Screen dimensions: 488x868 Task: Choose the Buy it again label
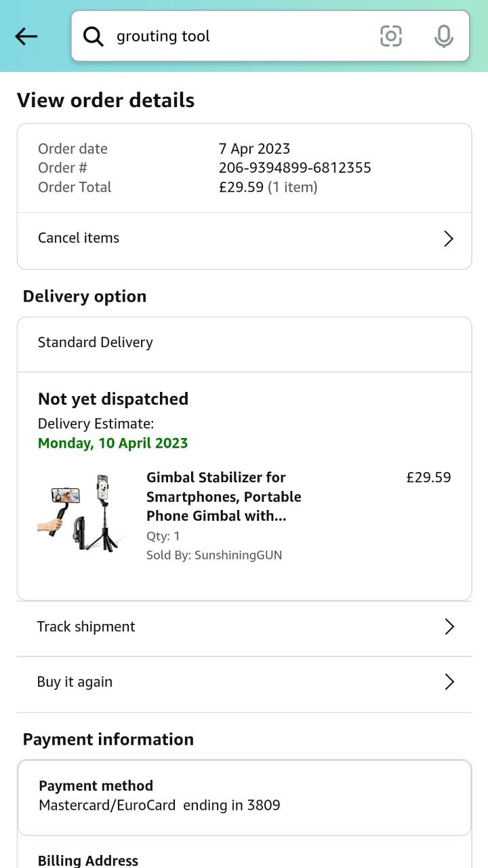tap(75, 682)
